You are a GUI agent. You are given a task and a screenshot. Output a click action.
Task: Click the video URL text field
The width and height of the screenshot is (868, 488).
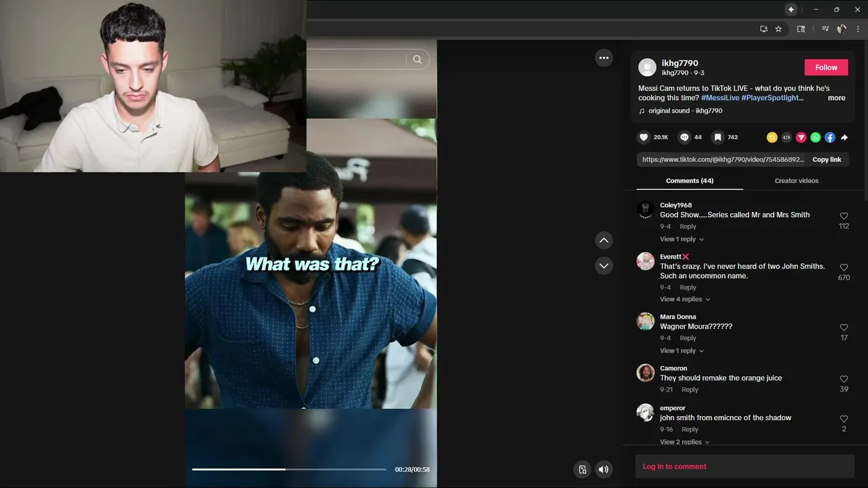pos(723,160)
